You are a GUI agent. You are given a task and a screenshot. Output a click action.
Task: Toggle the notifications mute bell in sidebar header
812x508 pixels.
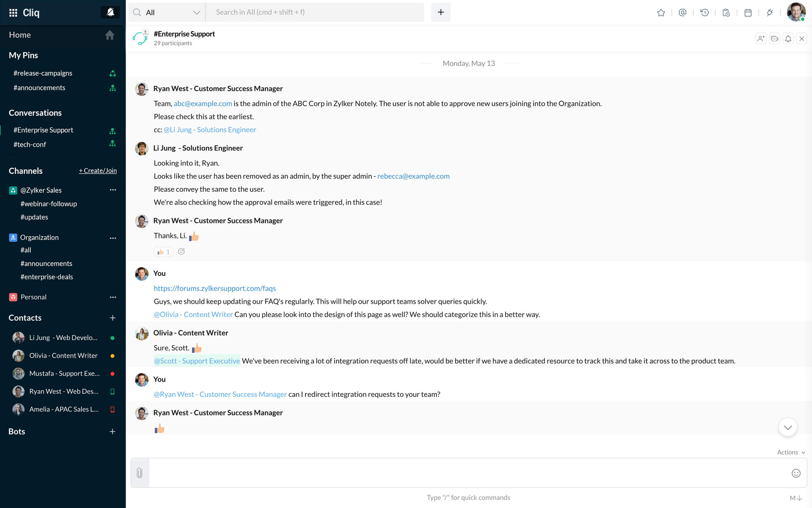click(110, 12)
